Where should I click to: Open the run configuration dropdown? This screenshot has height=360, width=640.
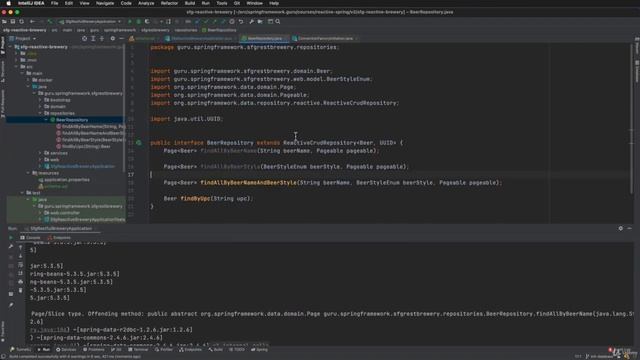[90, 21]
